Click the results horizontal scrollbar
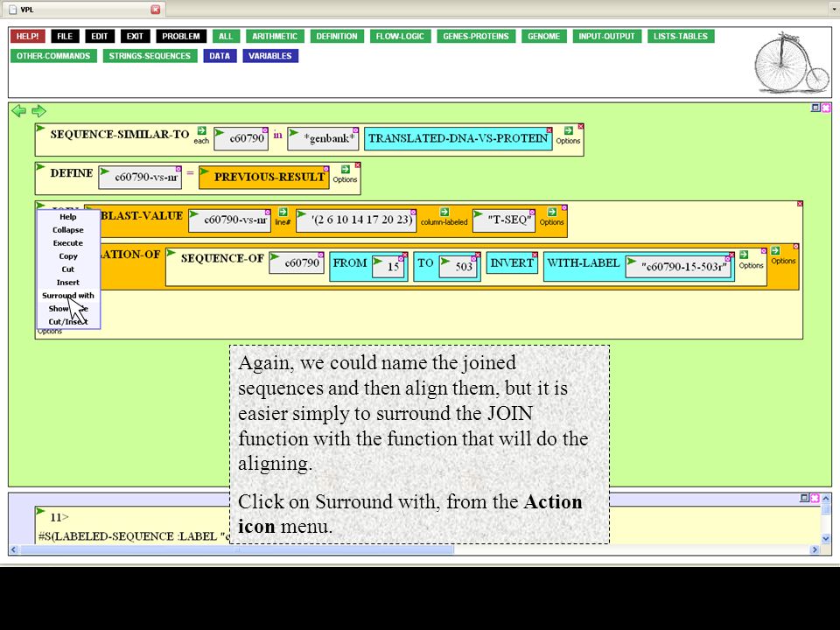Image resolution: width=840 pixels, height=630 pixels. point(237,549)
